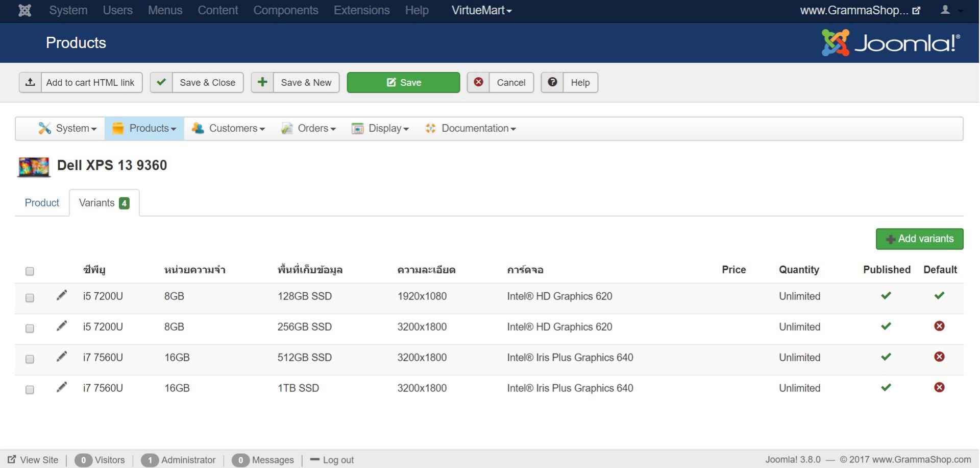Switch to the Product tab
The width and height of the screenshot is (980, 468).
(42, 203)
